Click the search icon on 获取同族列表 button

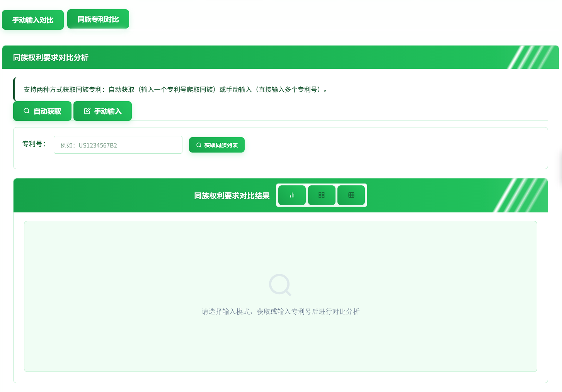[x=199, y=145]
